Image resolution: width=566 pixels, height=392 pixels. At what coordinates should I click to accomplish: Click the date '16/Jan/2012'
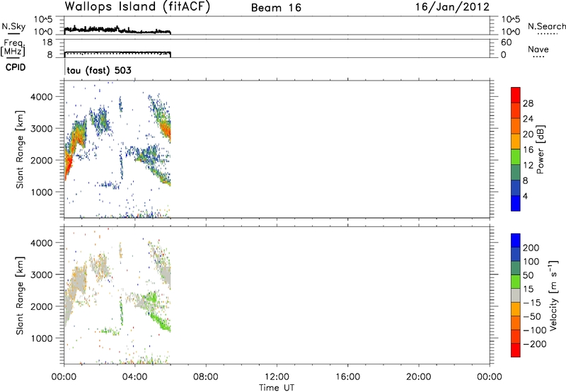(452, 7)
